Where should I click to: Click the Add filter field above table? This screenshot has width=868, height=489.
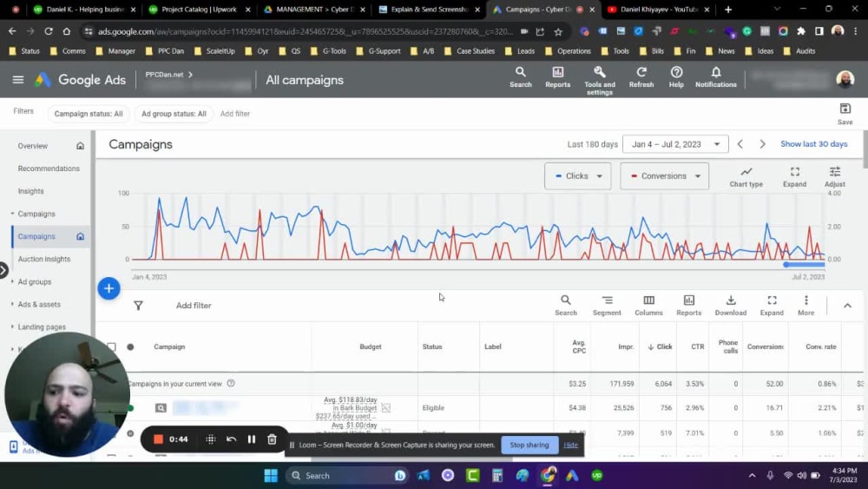pyautogui.click(x=194, y=305)
